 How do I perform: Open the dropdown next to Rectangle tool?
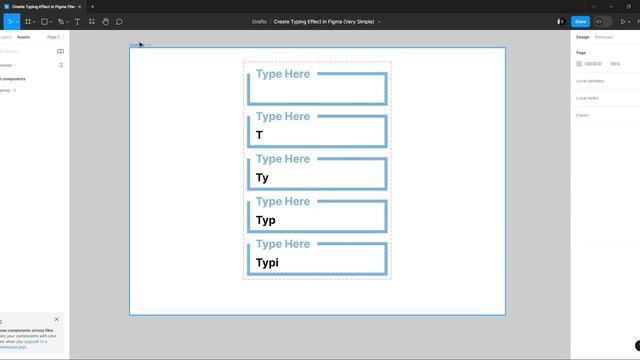click(x=51, y=22)
